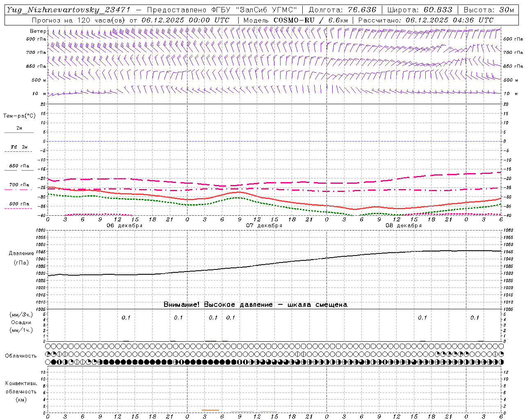525x420 pixels.
Task: Click the latitude value Широта: 60.833
Action: point(420,10)
